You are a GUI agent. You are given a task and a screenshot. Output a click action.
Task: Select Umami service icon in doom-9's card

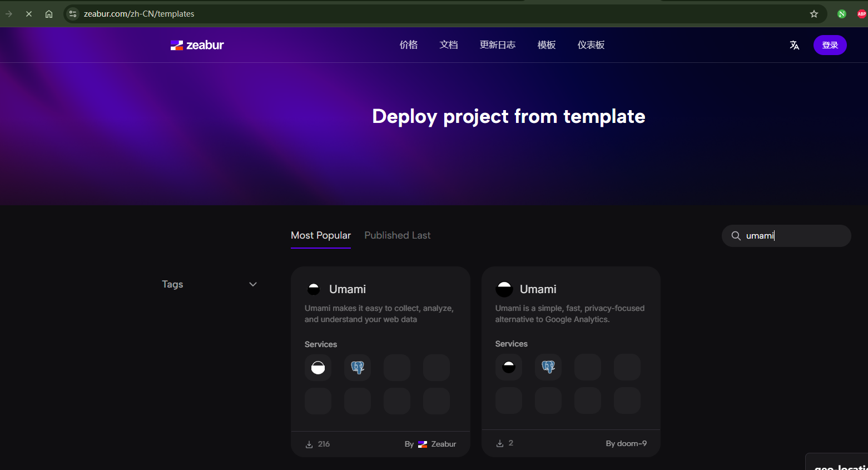click(509, 367)
